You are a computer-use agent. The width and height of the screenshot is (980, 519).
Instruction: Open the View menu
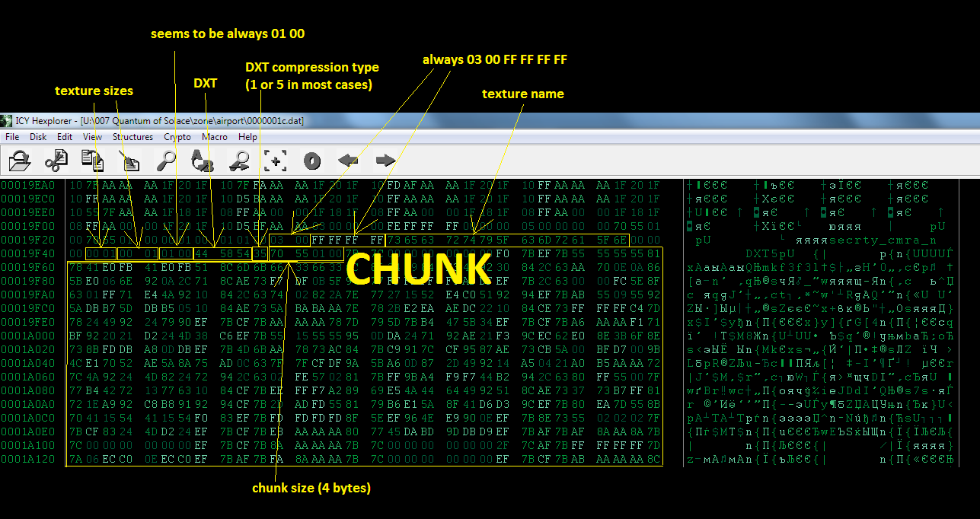pyautogui.click(x=93, y=137)
